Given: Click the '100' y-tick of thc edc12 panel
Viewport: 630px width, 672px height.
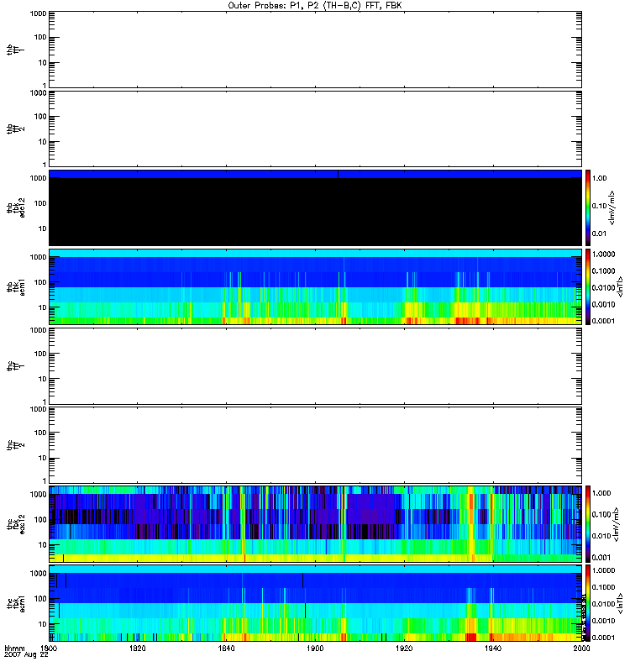Looking at the screenshot, I should [x=40, y=520].
